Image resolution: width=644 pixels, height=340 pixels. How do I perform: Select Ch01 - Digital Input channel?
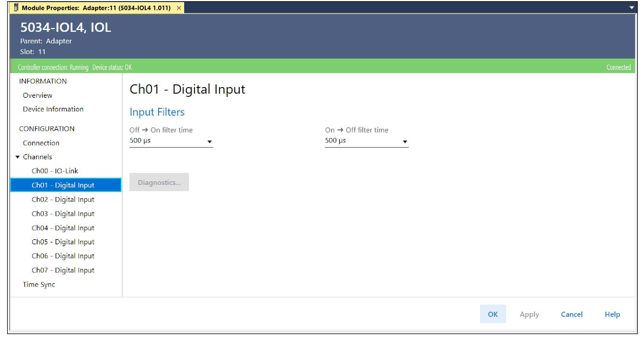pyautogui.click(x=66, y=185)
